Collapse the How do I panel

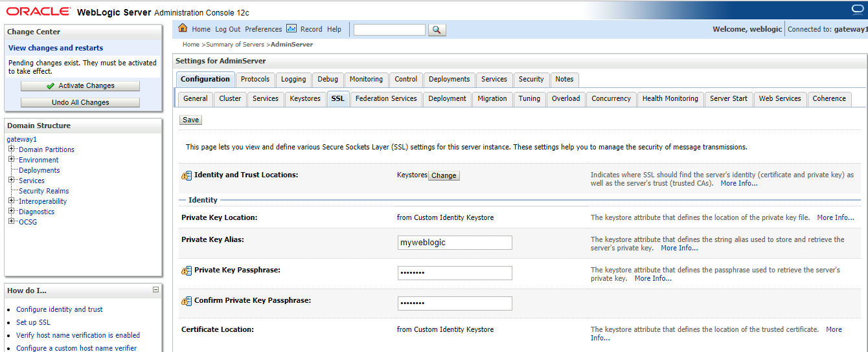tap(155, 290)
